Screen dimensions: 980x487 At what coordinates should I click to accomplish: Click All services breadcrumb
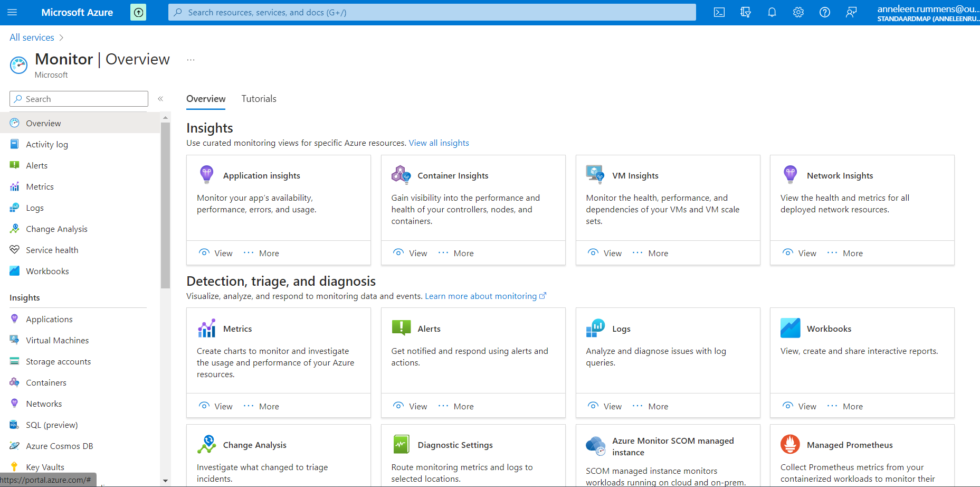pos(32,38)
